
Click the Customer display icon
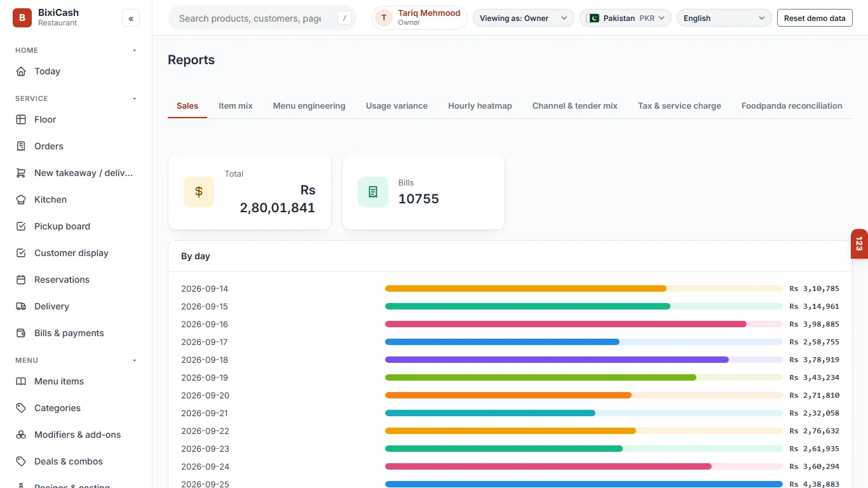pos(21,253)
